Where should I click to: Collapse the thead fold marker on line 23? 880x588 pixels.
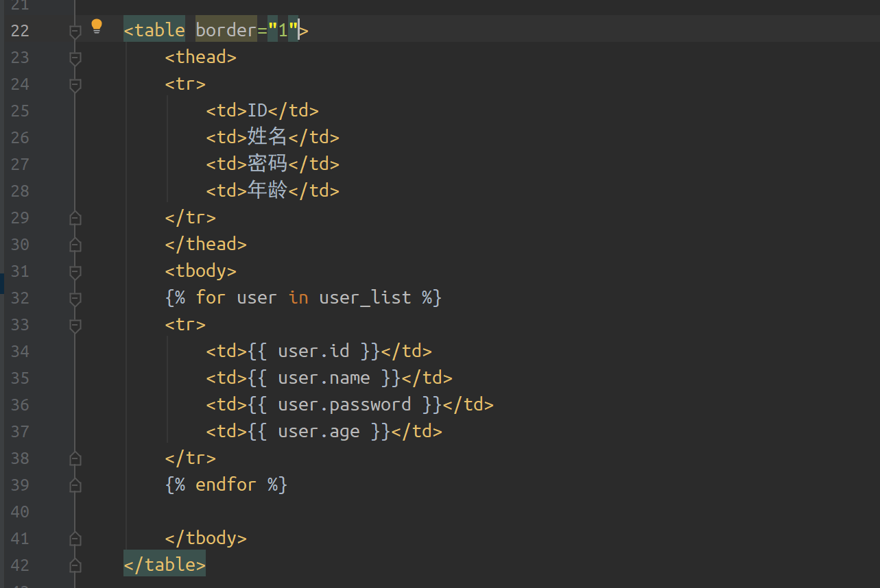75,58
